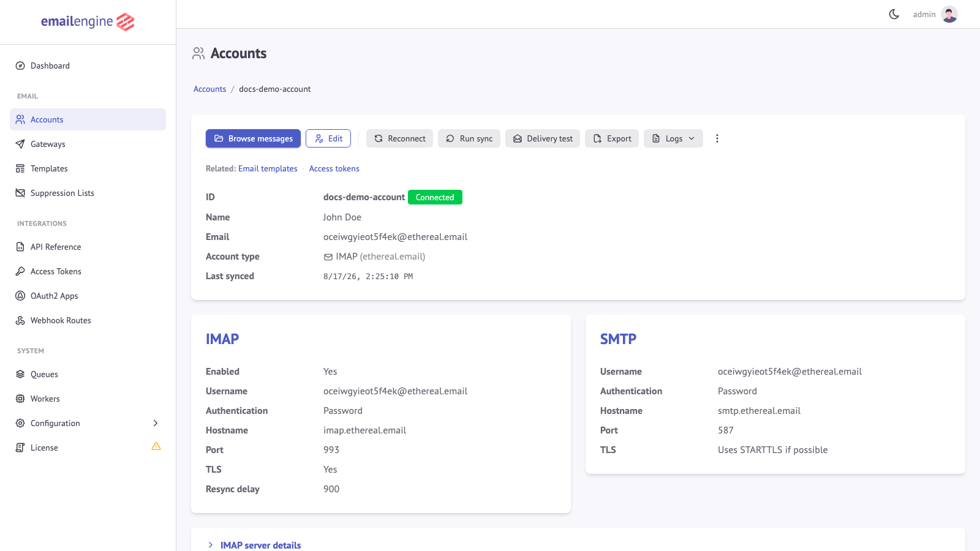Image resolution: width=980 pixels, height=551 pixels.
Task: Open the admin user avatar
Action: click(949, 14)
